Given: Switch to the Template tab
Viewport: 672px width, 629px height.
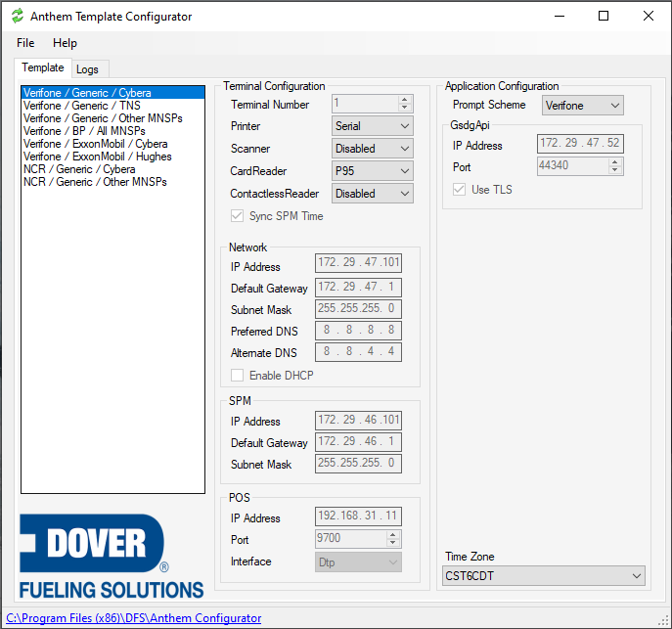Looking at the screenshot, I should pos(43,67).
